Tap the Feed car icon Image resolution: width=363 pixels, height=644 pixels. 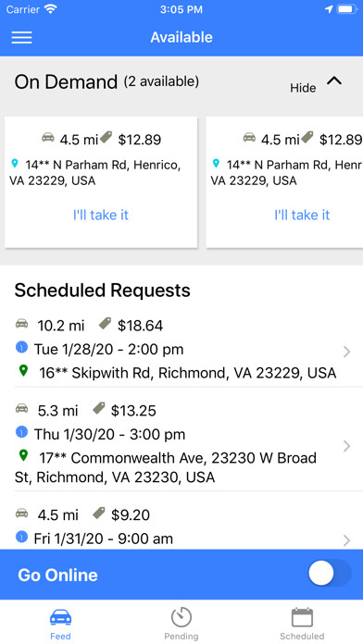coord(60,617)
